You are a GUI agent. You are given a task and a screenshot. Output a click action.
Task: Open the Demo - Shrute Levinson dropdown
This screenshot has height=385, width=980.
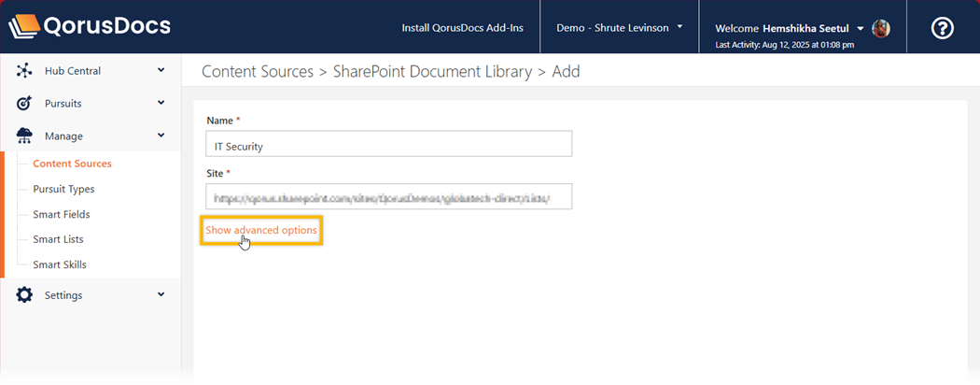(x=619, y=28)
